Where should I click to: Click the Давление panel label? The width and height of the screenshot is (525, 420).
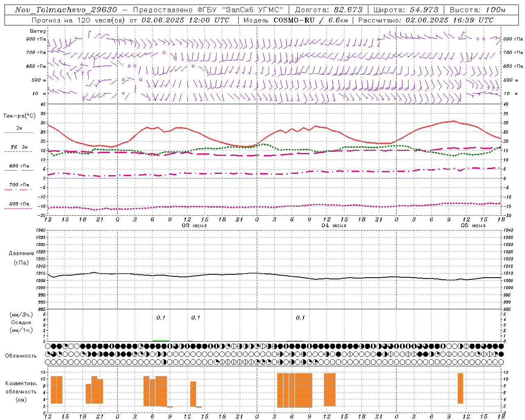pos(21,253)
